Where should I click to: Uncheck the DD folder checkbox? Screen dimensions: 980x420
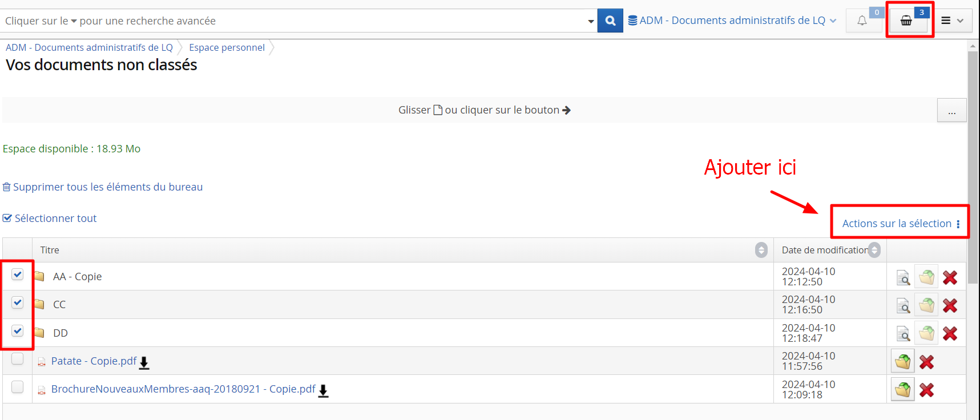tap(18, 331)
